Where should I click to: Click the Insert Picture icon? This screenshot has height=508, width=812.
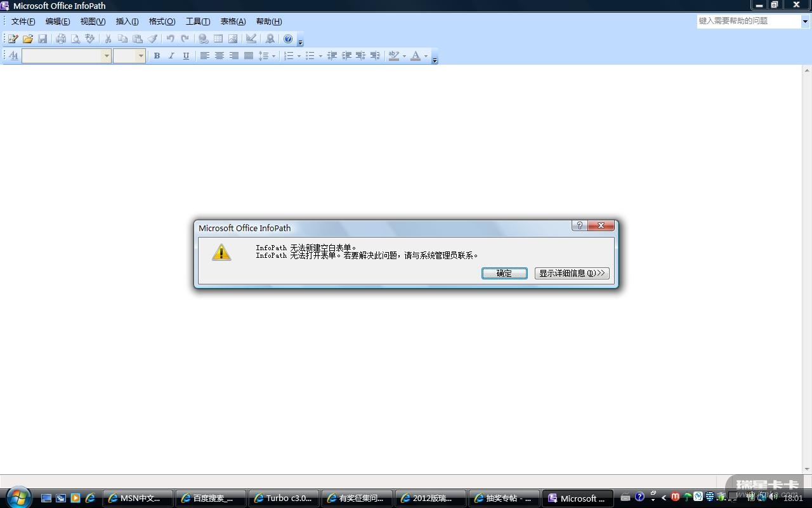point(233,39)
